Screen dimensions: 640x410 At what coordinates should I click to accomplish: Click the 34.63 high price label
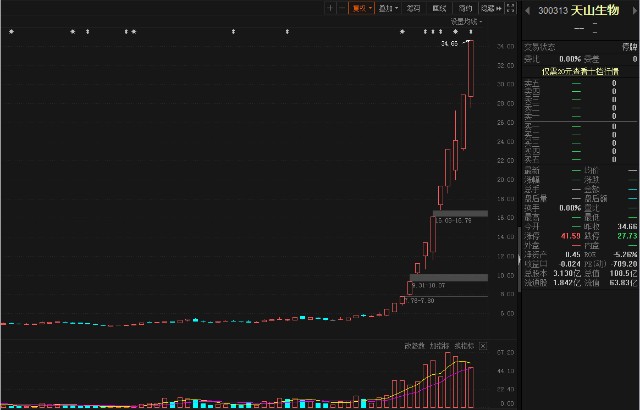tap(448, 44)
